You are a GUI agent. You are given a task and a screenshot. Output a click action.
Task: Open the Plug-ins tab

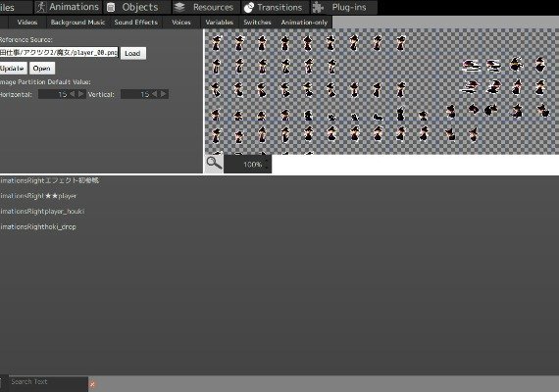click(x=344, y=7)
